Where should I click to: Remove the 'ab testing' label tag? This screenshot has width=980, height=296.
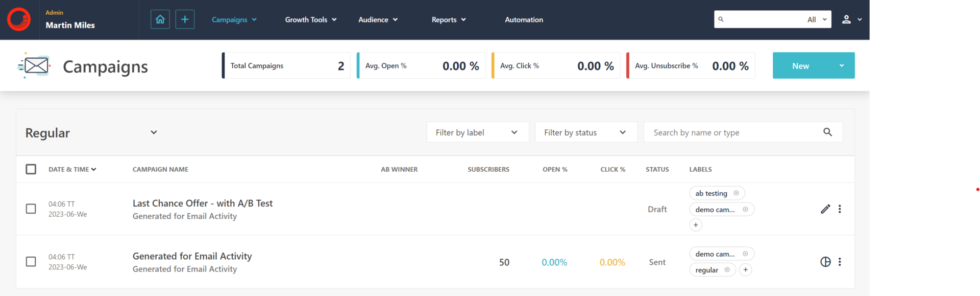pos(736,193)
